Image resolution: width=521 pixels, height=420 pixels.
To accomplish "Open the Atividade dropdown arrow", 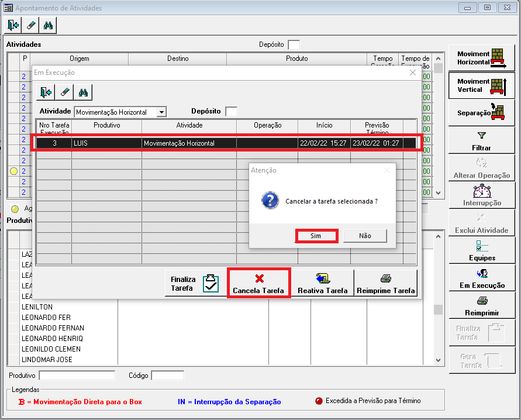I will point(161,112).
